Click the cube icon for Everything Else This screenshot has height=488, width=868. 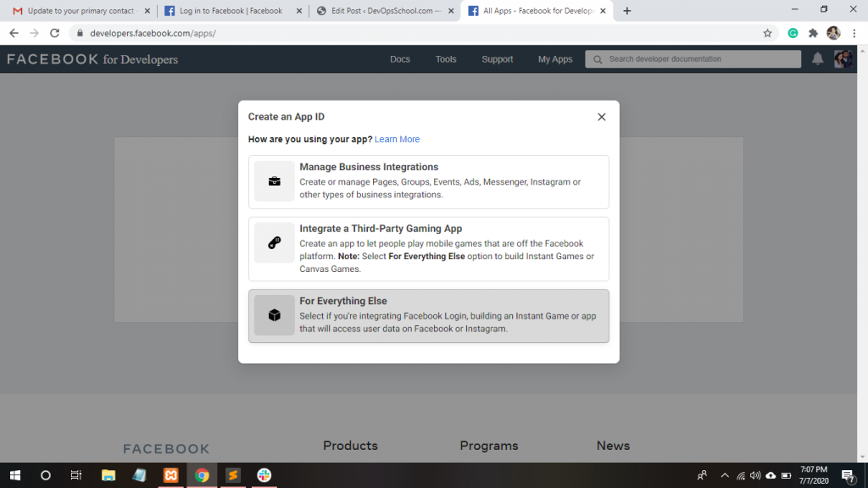point(274,315)
